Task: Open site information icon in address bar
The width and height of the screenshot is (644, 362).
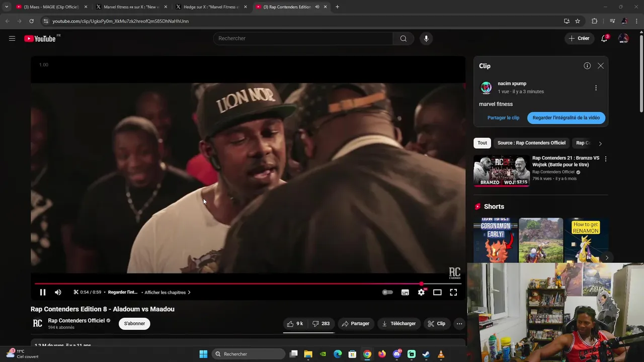Action: (46, 21)
